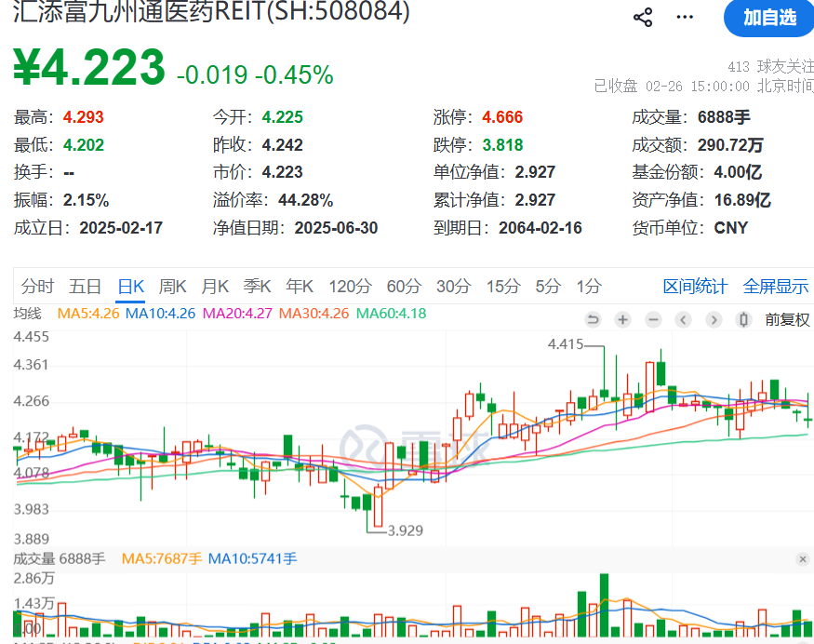Screen dimensions: 814x644
Task: Click the 413 球友关注 followers text
Action: coord(770,67)
